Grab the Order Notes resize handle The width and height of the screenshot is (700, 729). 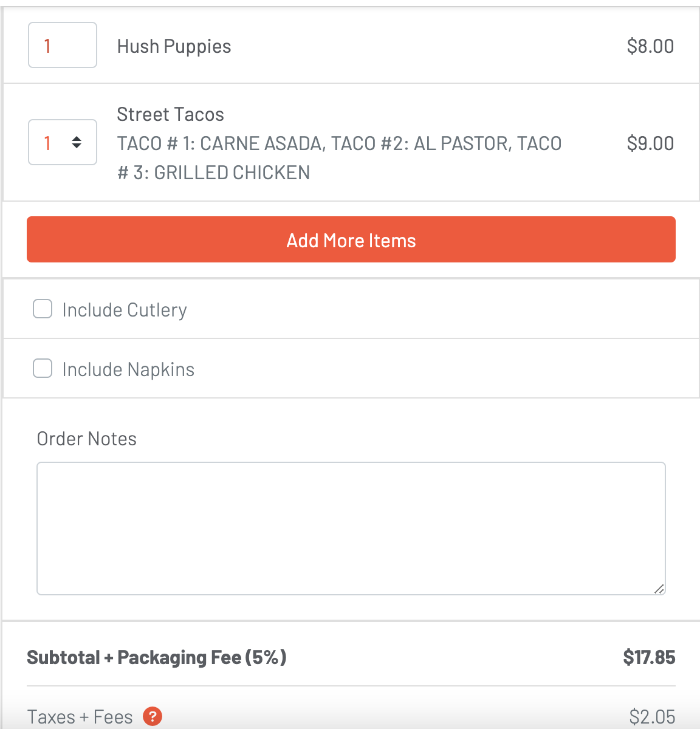coord(659,589)
